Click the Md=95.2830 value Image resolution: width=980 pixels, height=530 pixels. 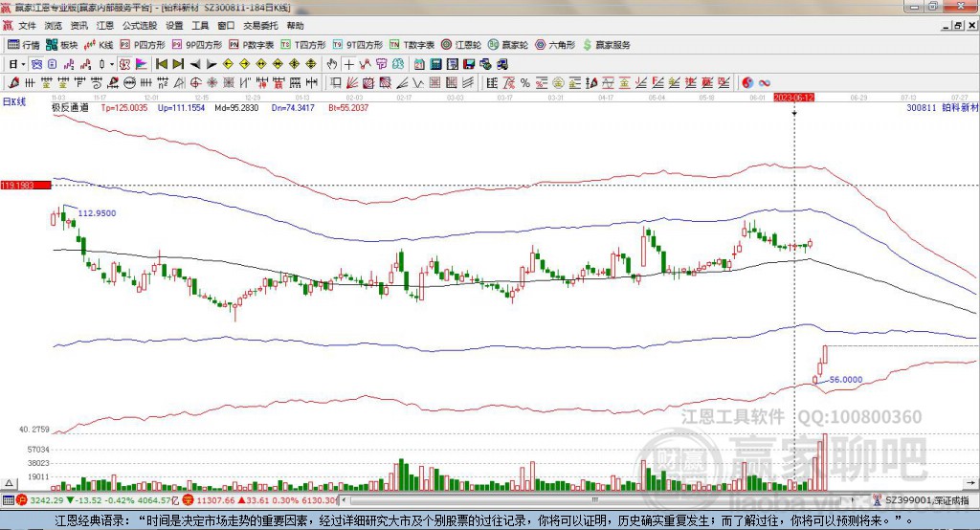[236, 107]
